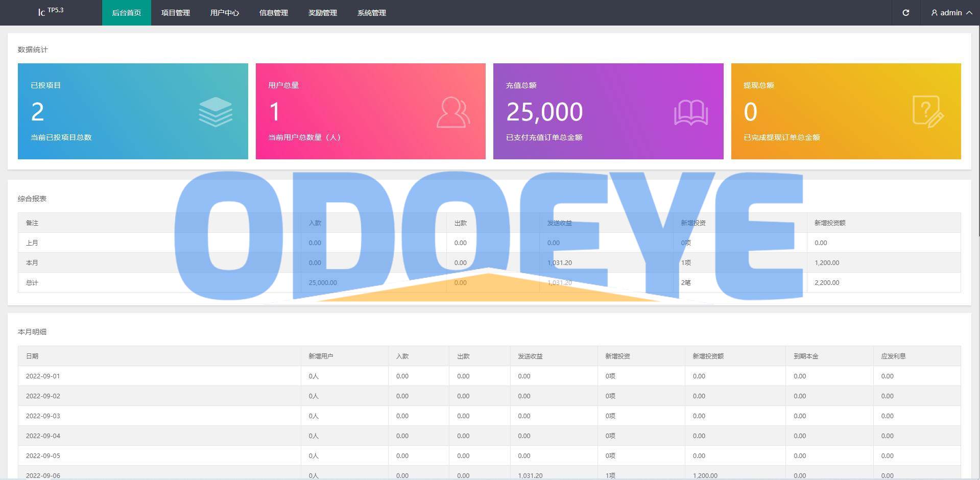The image size is (980, 480).
Task: Open the 用户中心 menu
Action: (x=225, y=13)
